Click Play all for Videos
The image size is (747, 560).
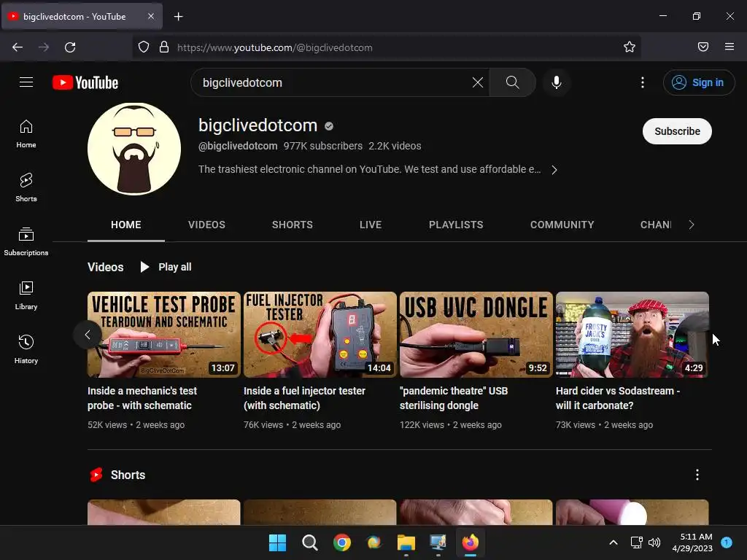pyautogui.click(x=166, y=267)
